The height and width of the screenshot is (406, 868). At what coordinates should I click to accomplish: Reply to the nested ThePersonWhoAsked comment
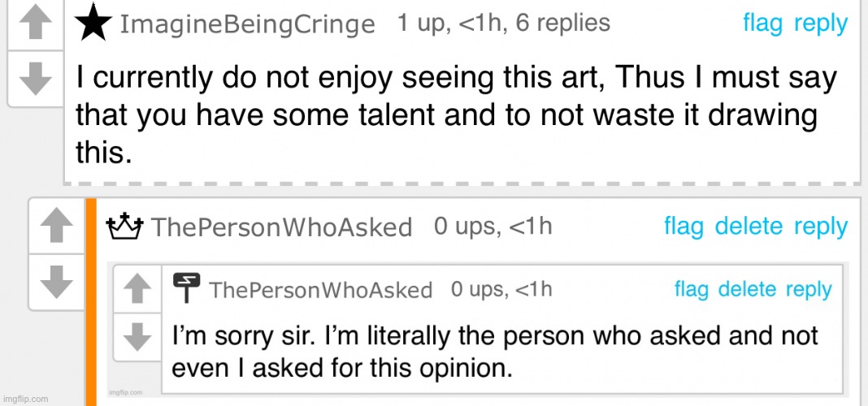(809, 289)
